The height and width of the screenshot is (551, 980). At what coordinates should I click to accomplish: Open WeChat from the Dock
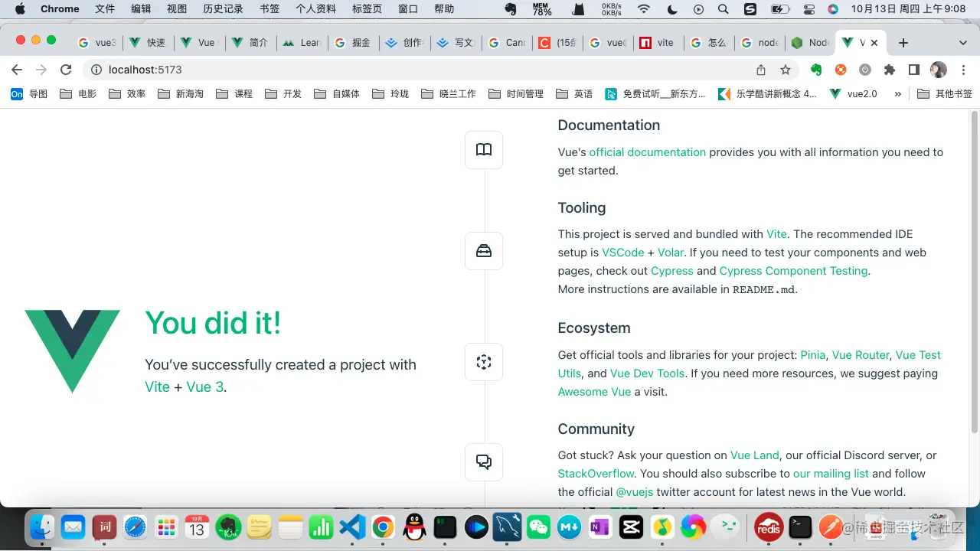click(539, 527)
